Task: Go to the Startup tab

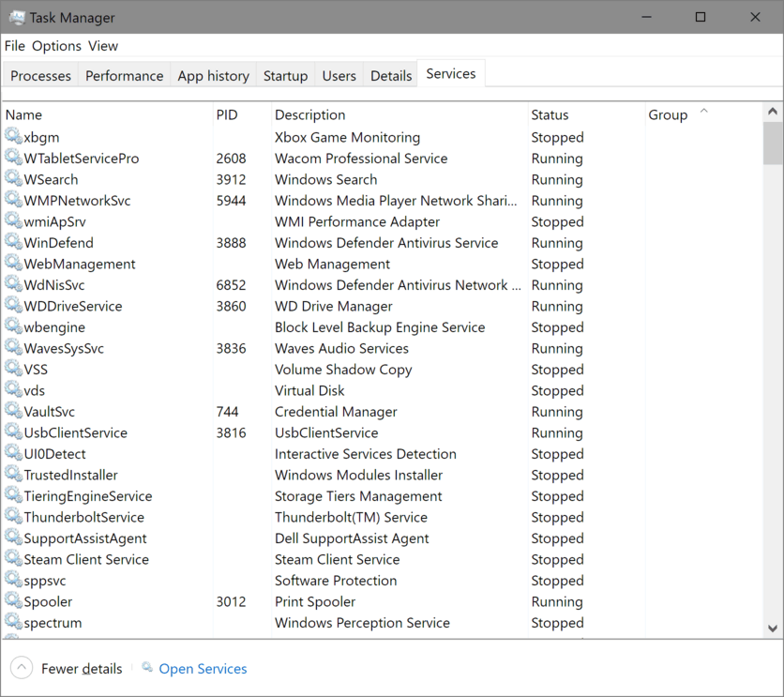Action: pyautogui.click(x=285, y=75)
